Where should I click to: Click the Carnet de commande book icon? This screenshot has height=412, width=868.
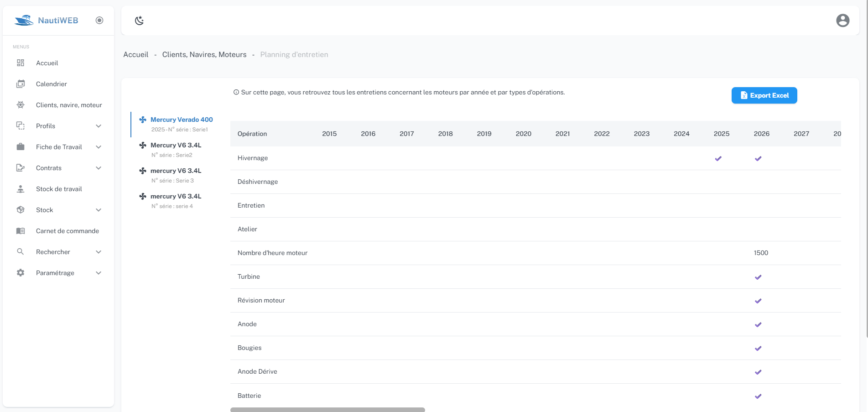point(21,231)
